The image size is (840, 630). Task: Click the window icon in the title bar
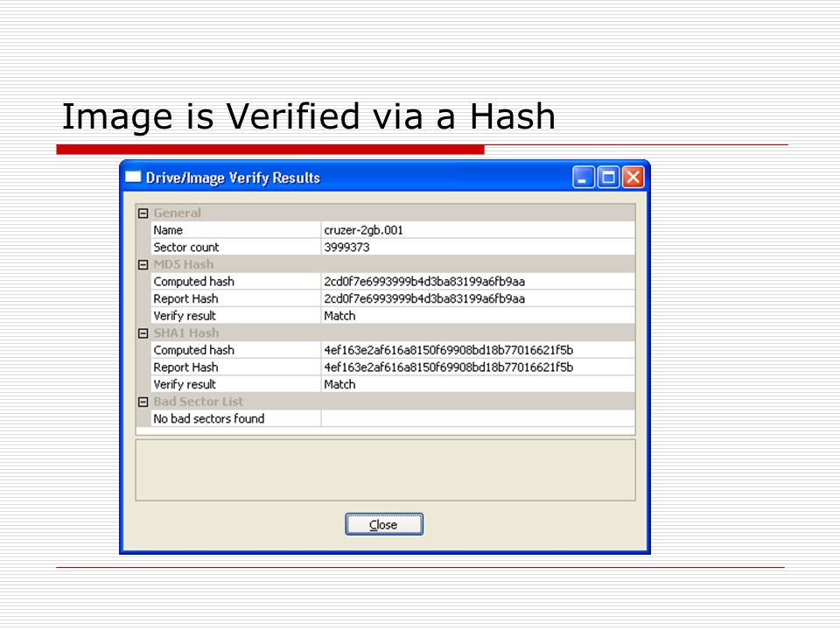point(133,177)
